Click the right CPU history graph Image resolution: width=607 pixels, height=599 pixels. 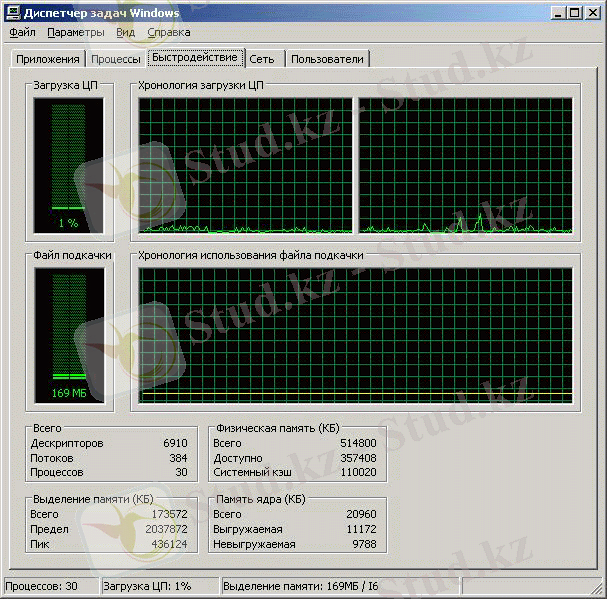point(465,165)
